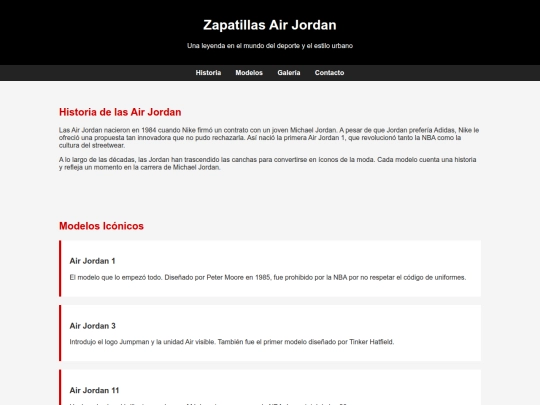The height and width of the screenshot is (405, 540).
Task: Click the paragraph starting 'Las Air Jordan nacieron en 1984'
Action: (x=270, y=138)
